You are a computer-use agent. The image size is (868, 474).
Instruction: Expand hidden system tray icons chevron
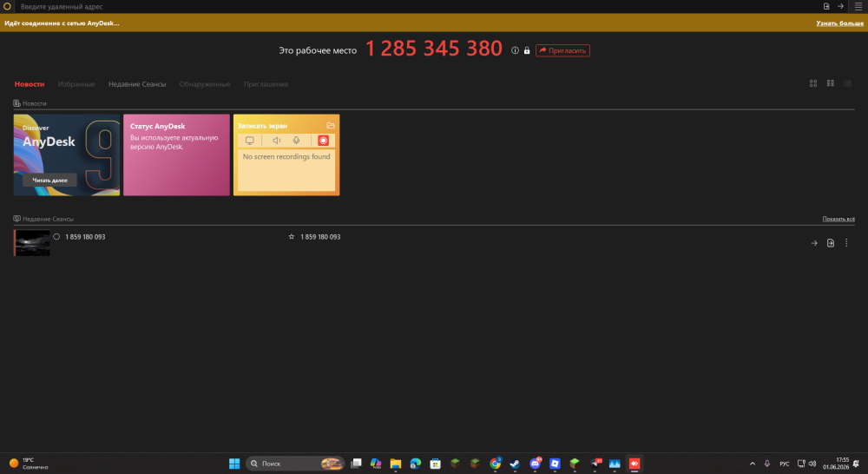point(753,464)
